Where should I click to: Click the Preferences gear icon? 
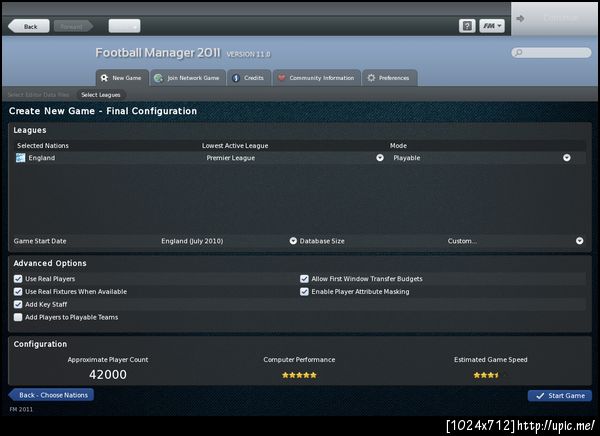[x=371, y=78]
